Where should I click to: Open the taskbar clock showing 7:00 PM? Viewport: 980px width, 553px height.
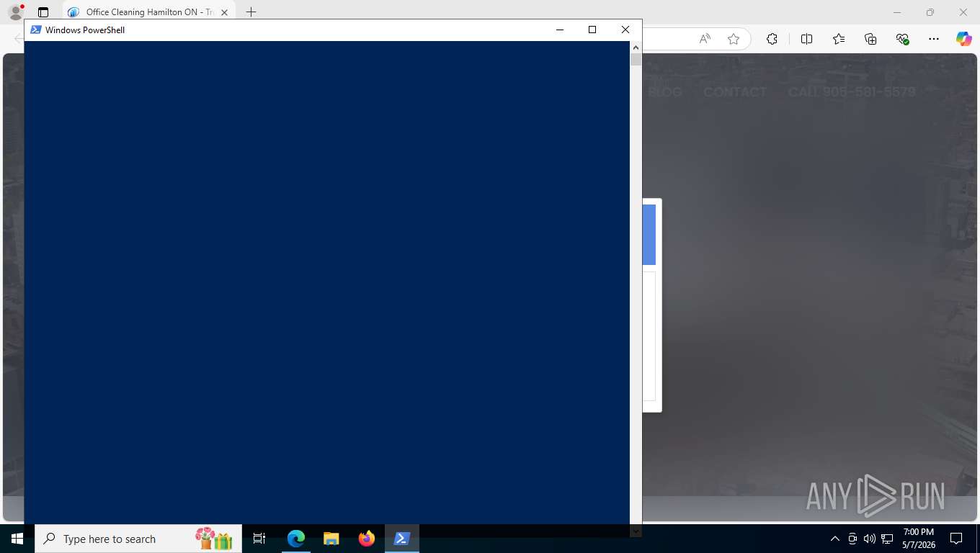pyautogui.click(x=919, y=539)
